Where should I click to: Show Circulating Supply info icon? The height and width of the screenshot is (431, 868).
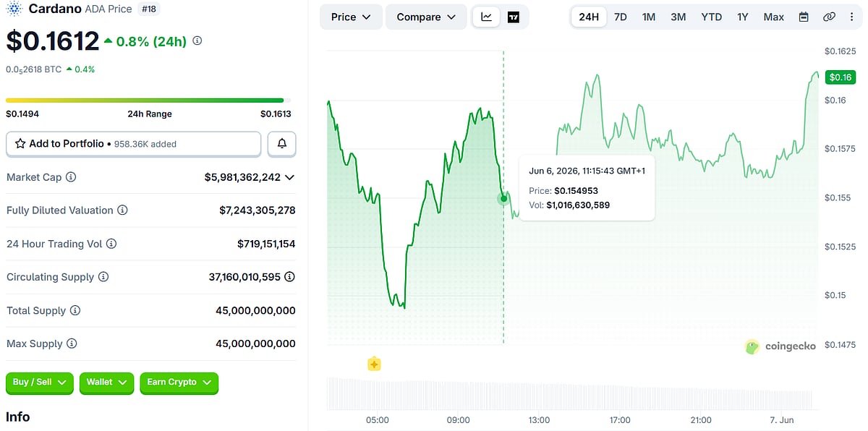point(103,277)
